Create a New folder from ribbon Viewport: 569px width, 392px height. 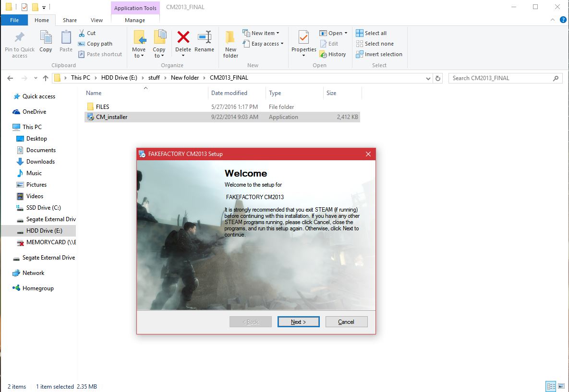(x=230, y=44)
